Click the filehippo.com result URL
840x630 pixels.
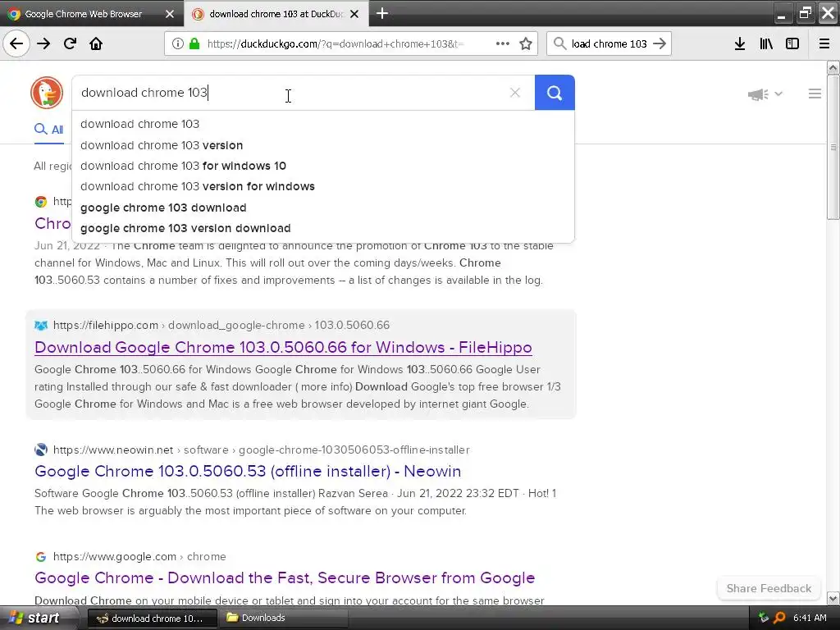(221, 325)
